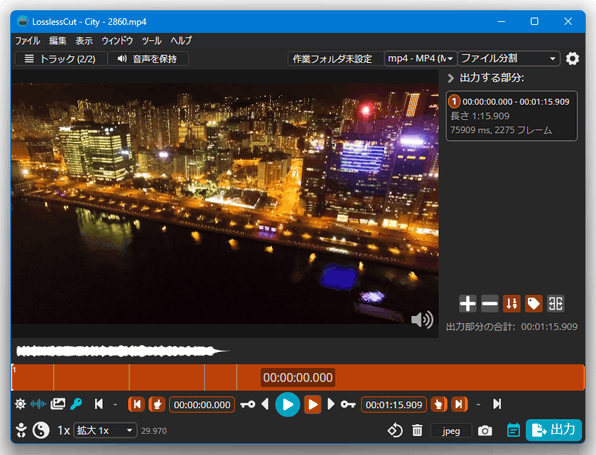Click the segment label tag icon
This screenshot has width=596, height=455.
[534, 304]
